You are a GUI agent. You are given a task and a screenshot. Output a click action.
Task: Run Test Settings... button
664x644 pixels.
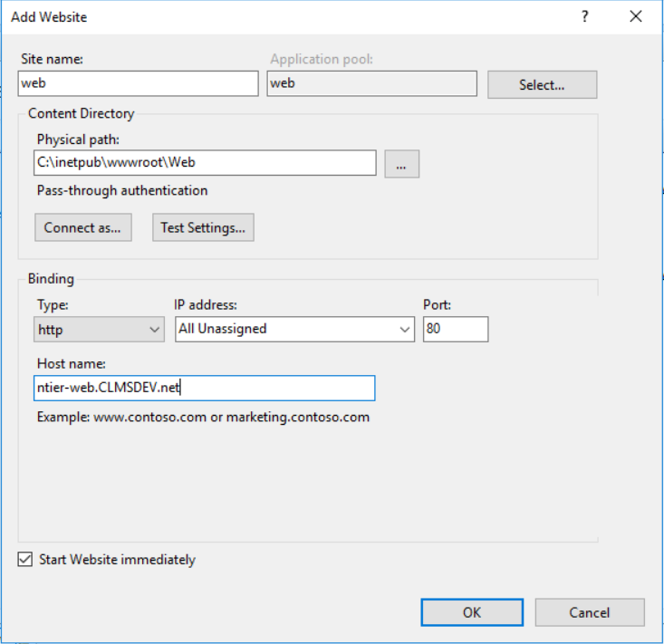pos(203,227)
